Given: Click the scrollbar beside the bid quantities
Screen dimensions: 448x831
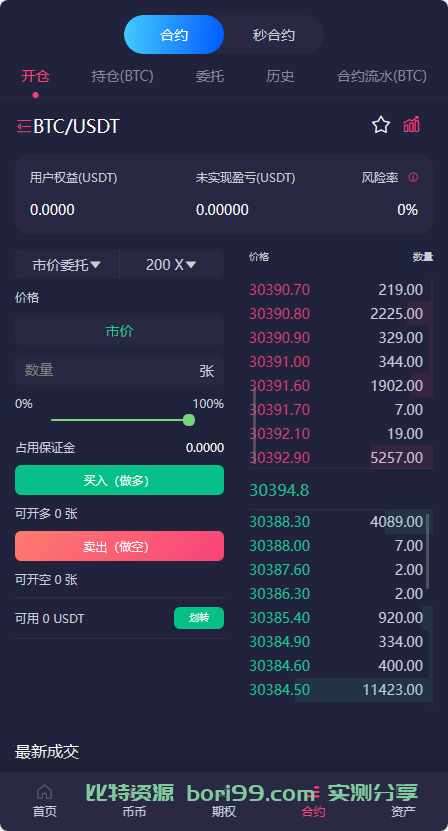Looking at the screenshot, I should coord(428,551).
